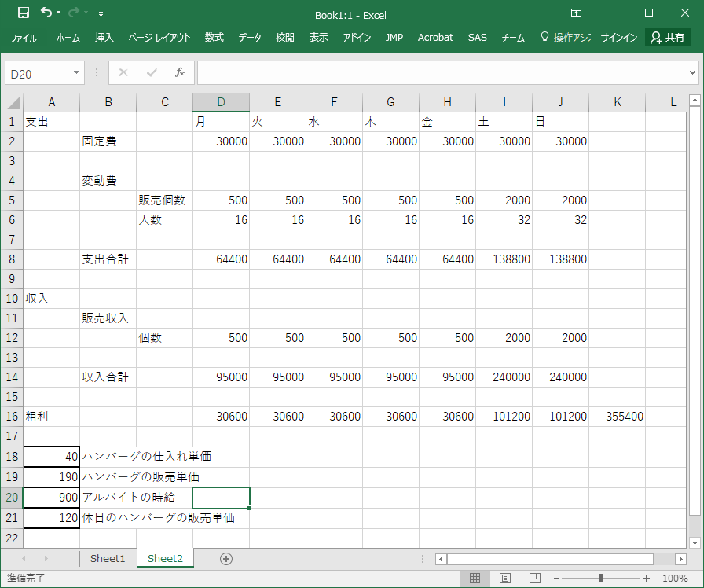Expand the formula bar

(691, 73)
